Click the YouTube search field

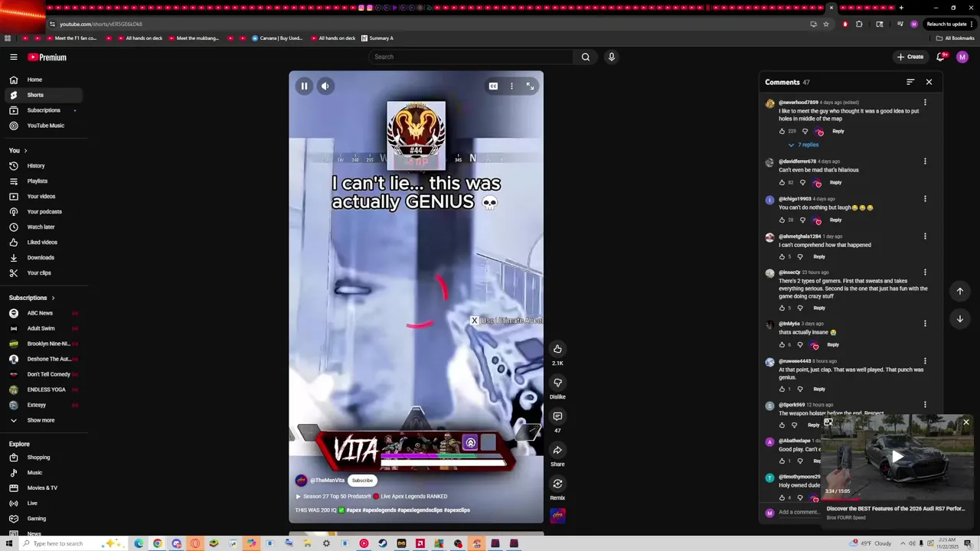click(x=471, y=57)
